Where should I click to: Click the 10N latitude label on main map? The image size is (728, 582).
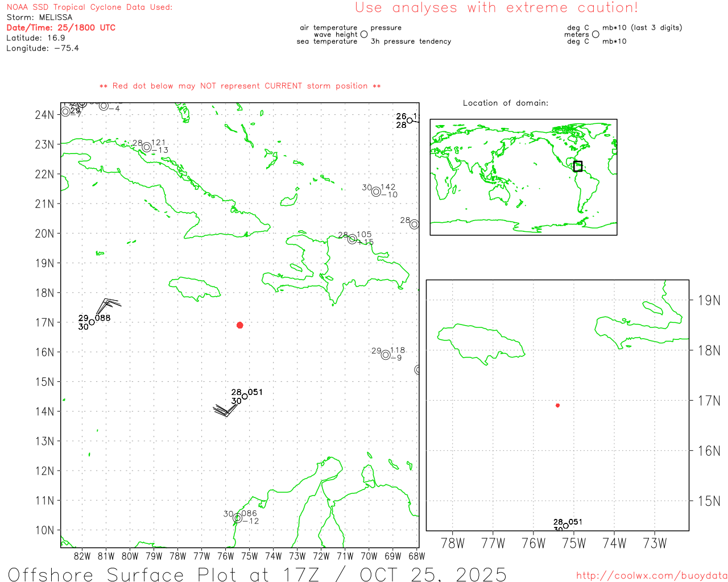[x=44, y=530]
